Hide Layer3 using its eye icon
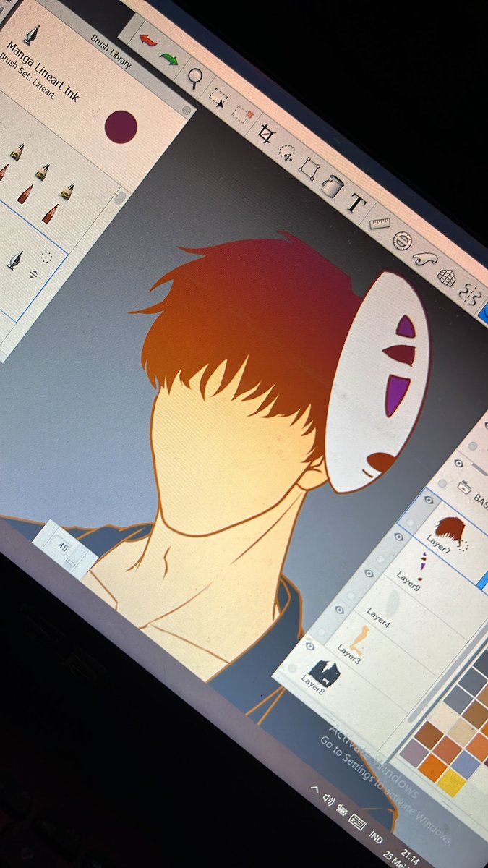 click(341, 610)
